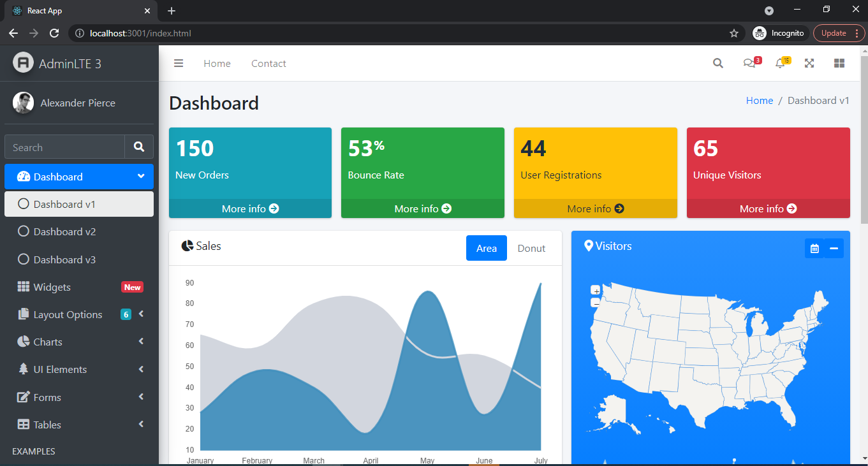The width and height of the screenshot is (868, 466).
Task: Open the notifications bell icon
Action: click(x=780, y=63)
